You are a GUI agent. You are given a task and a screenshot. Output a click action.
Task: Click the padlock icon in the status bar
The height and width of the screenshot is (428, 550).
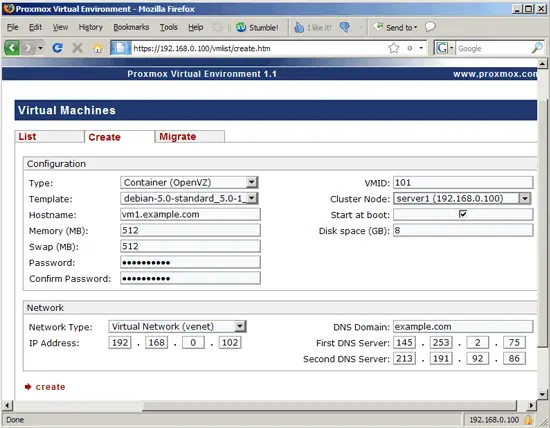pos(528,419)
